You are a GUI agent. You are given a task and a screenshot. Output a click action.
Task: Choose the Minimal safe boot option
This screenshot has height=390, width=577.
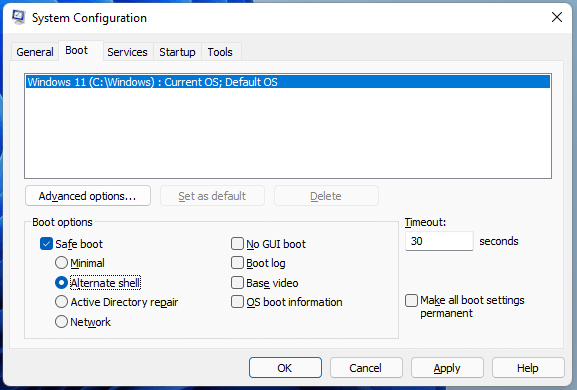tap(61, 263)
